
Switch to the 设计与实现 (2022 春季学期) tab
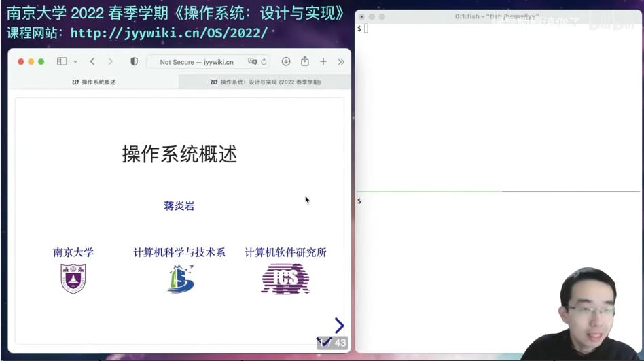tap(266, 82)
